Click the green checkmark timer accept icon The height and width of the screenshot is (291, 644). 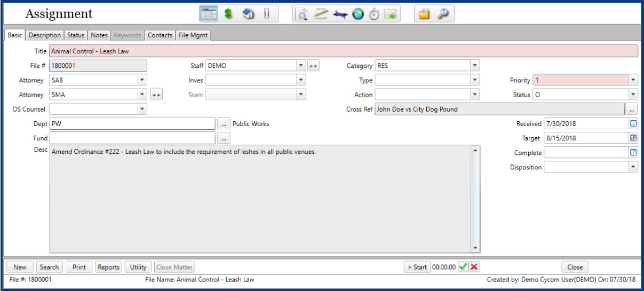[x=463, y=267]
